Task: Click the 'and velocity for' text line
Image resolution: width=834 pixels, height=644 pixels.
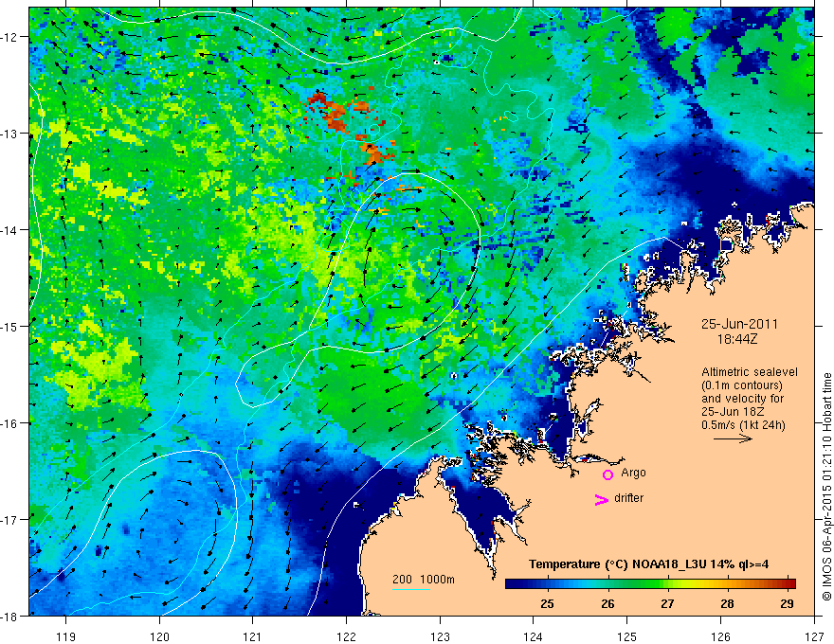Action: (742, 399)
